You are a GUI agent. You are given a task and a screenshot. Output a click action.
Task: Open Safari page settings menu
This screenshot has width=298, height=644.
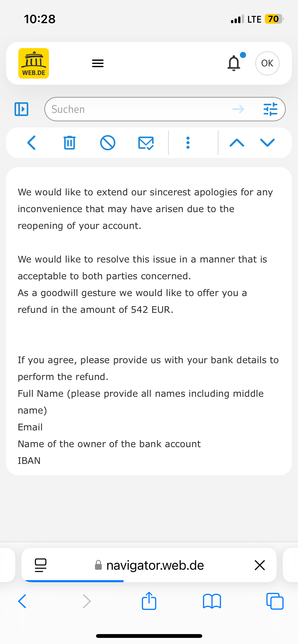point(40,565)
